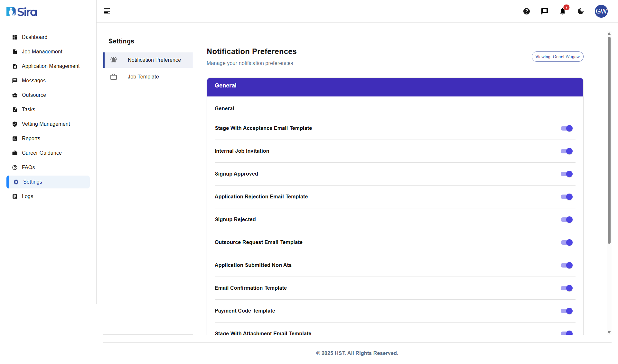
Task: Disable Stage With Acceptance Email Template toggle
Action: pos(566,128)
